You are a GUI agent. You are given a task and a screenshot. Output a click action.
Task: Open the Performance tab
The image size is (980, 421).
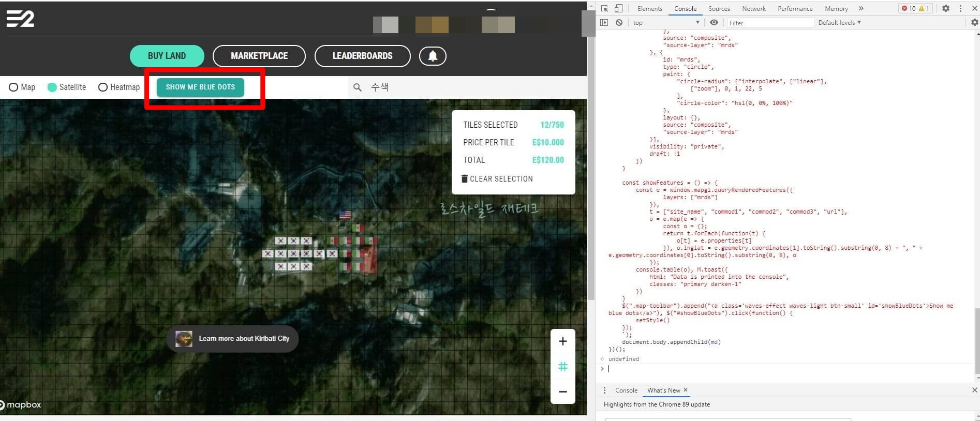(x=795, y=8)
